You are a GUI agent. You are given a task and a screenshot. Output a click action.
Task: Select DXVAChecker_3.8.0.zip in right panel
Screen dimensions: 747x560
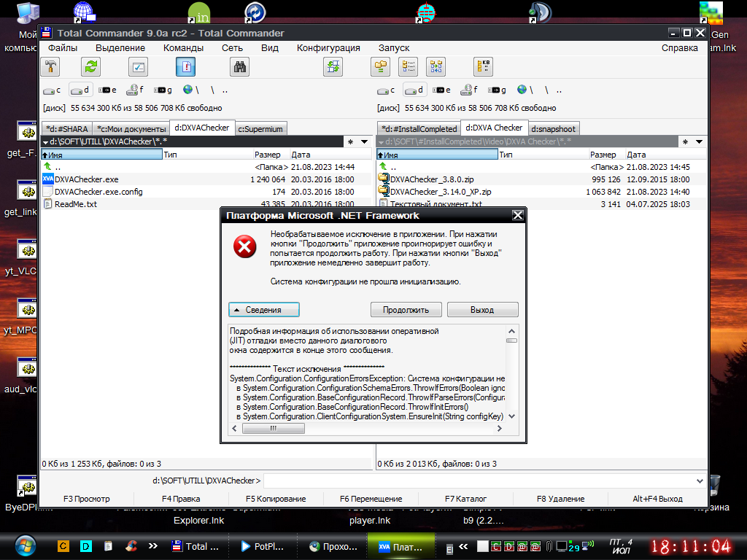coord(432,179)
